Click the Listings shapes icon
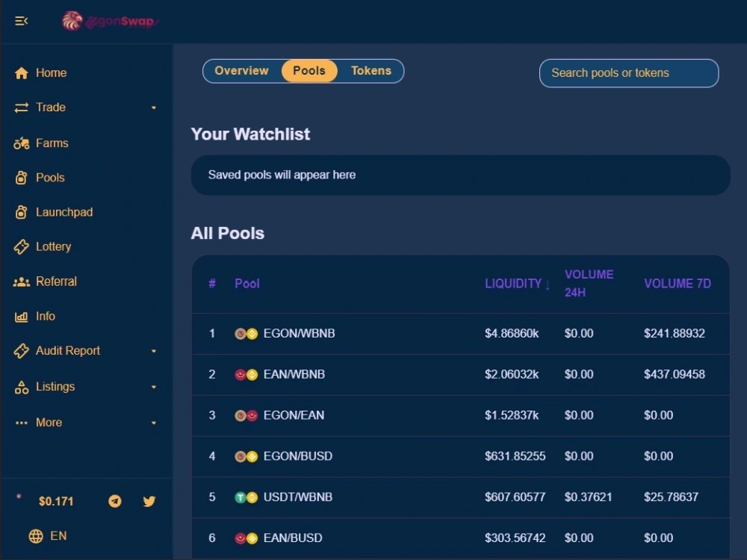The width and height of the screenshot is (747, 560). (22, 387)
